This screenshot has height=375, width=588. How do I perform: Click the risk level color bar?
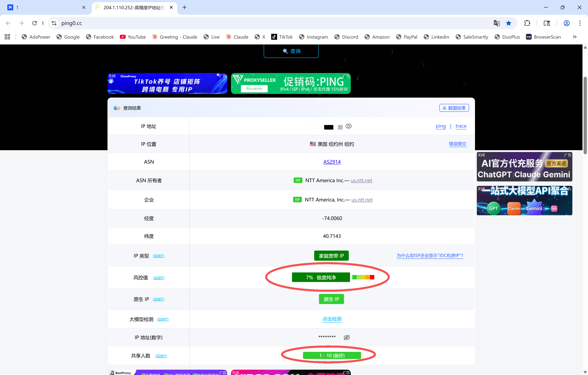(363, 277)
